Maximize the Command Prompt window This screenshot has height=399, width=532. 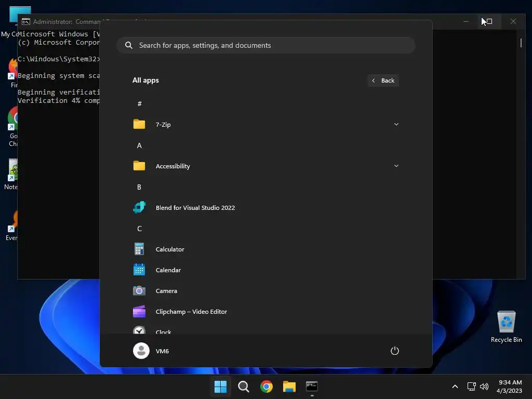(x=489, y=22)
